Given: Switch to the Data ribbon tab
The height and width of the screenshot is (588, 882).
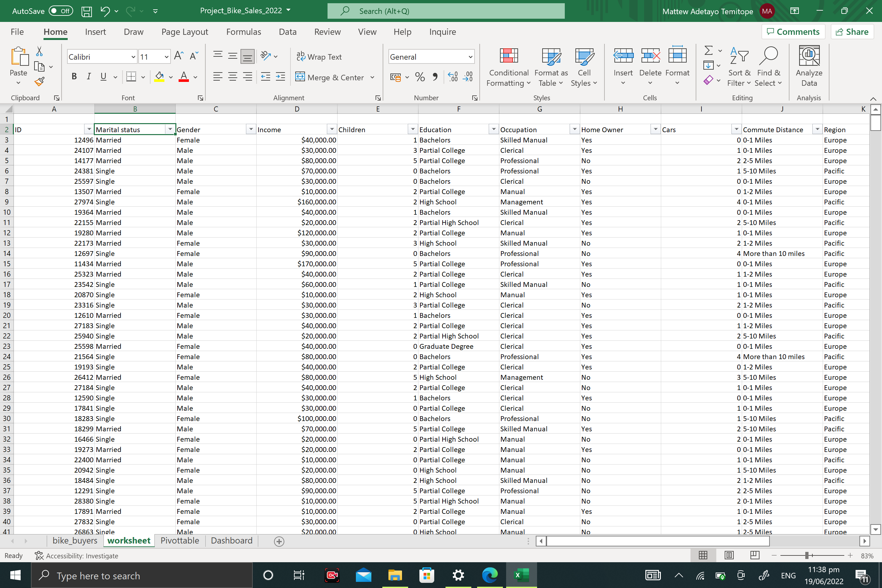Looking at the screenshot, I should click(287, 32).
